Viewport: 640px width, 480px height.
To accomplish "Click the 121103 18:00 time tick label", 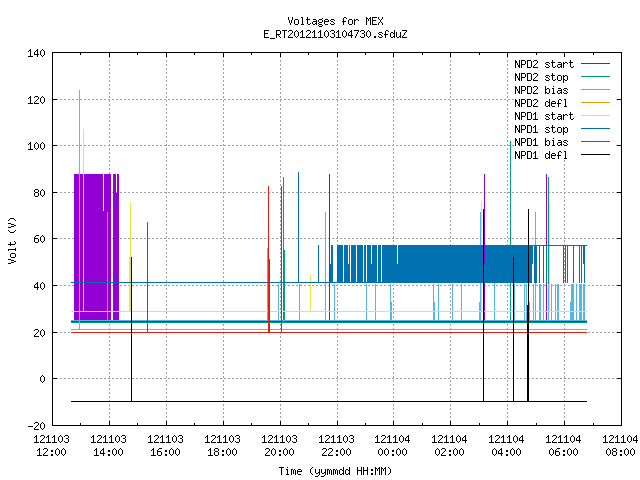I will click(x=222, y=446).
